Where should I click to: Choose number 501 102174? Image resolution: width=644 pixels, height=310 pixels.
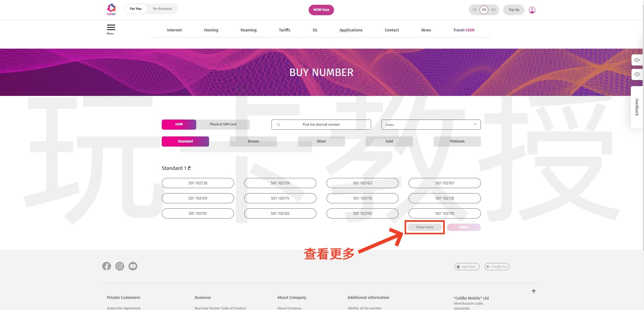(x=280, y=198)
